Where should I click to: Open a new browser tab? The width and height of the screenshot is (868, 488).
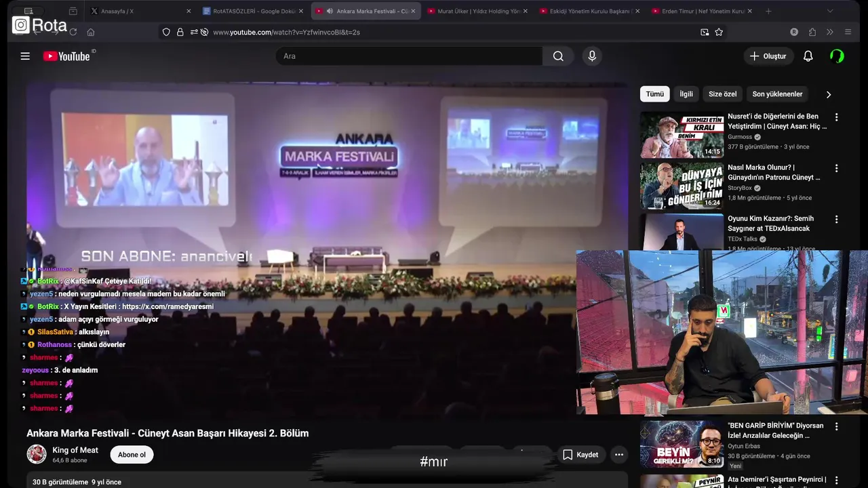pyautogui.click(x=768, y=12)
